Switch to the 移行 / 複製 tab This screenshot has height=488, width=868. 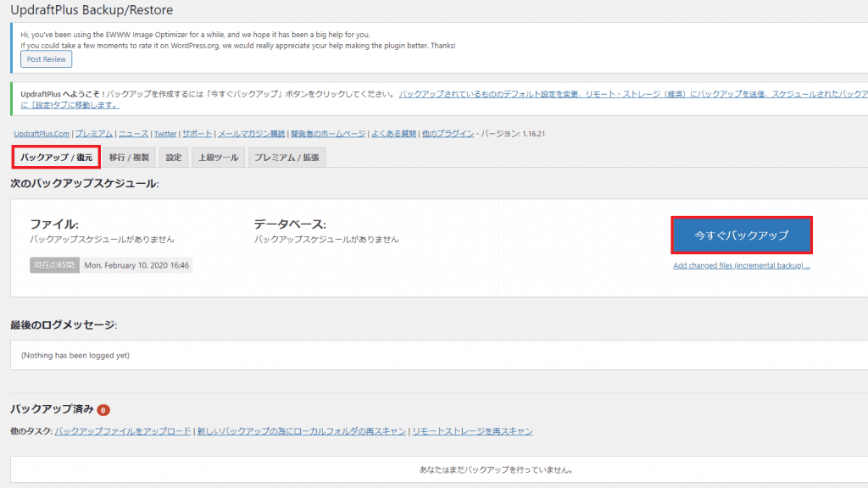(129, 158)
